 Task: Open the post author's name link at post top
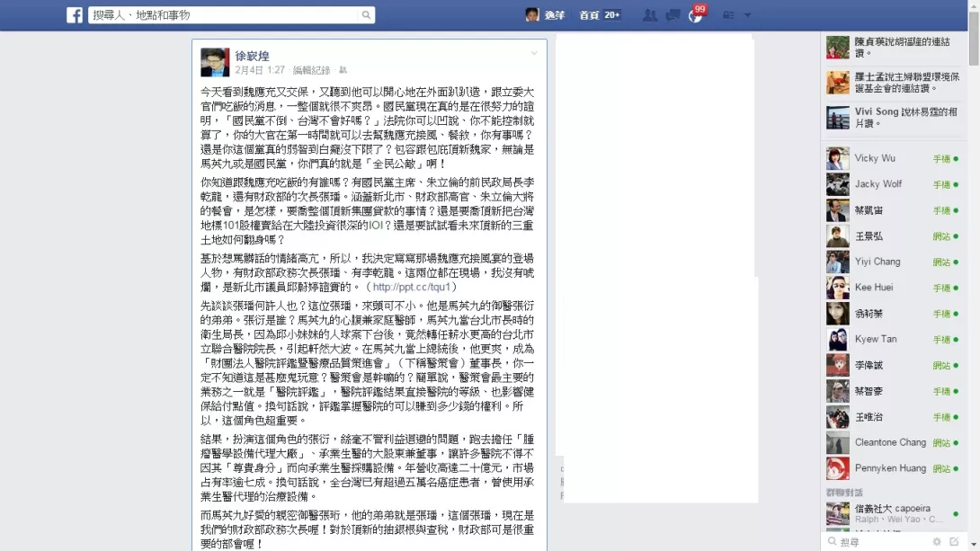[x=253, y=57]
